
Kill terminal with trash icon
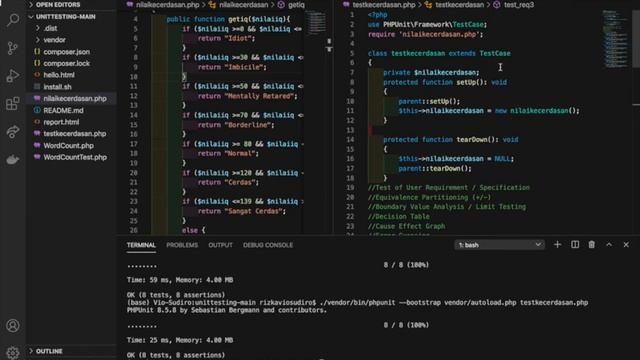click(x=591, y=244)
